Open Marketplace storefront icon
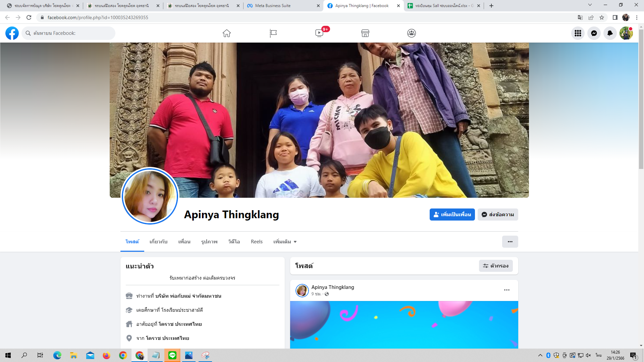 [x=365, y=33]
